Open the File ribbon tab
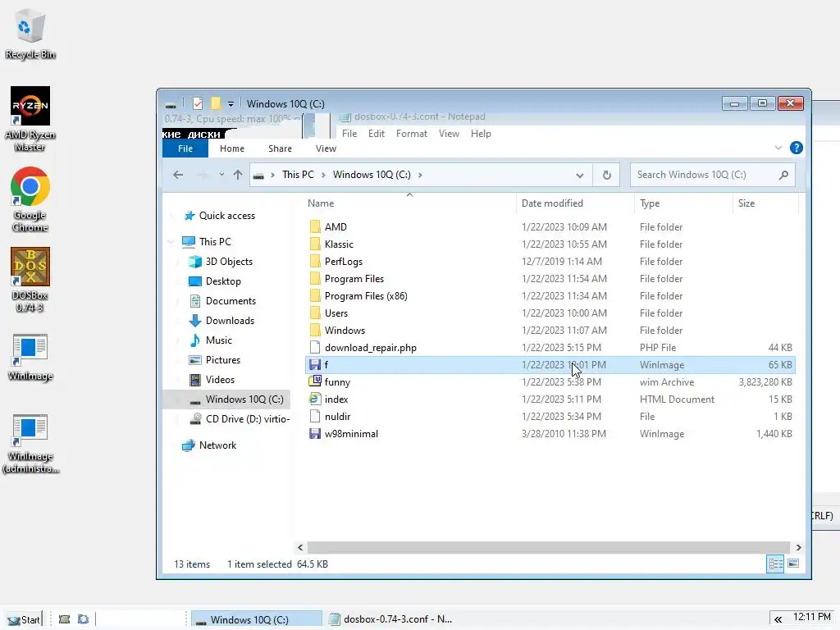This screenshot has width=840, height=630. (x=185, y=148)
